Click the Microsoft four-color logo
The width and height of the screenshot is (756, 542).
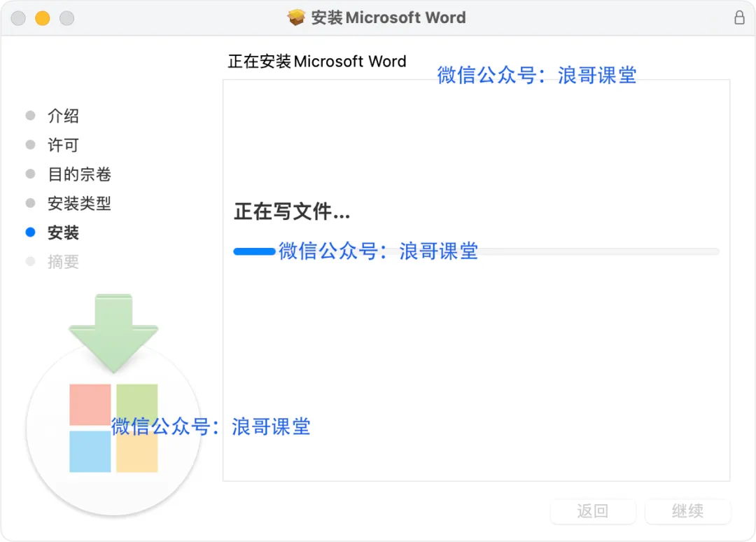pos(114,428)
